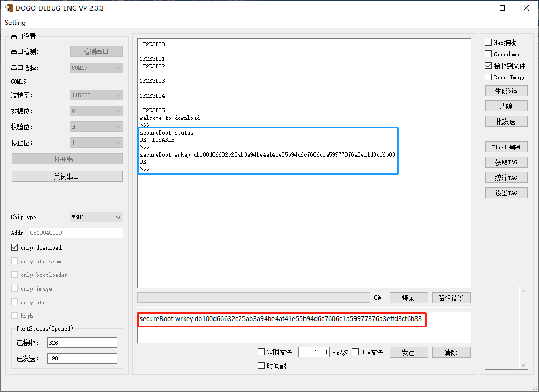Click the 关闭串口 button
Viewport: 539px width, 392px height.
click(x=67, y=176)
